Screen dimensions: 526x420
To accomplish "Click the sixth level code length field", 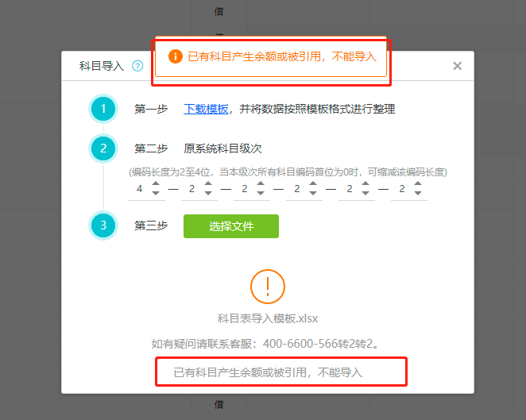I will click(x=402, y=189).
